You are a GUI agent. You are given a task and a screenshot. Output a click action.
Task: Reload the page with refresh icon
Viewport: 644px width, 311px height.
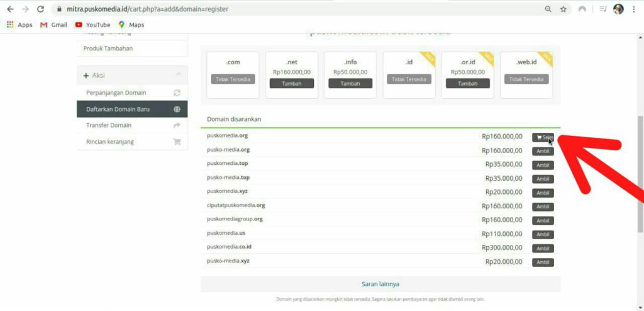[x=40, y=9]
